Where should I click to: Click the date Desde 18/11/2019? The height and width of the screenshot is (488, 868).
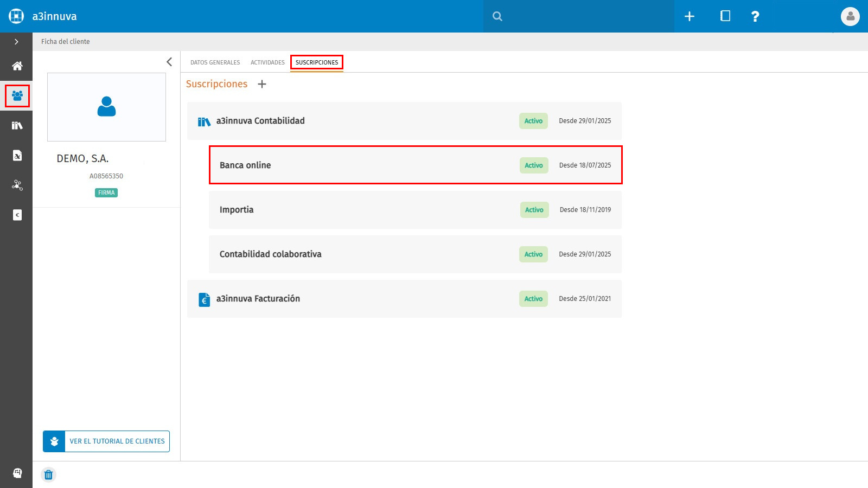(x=585, y=210)
